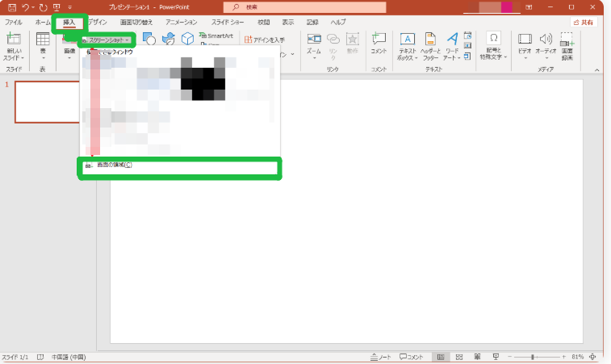
Task: Add a 新しいスライド
Action: point(14,47)
